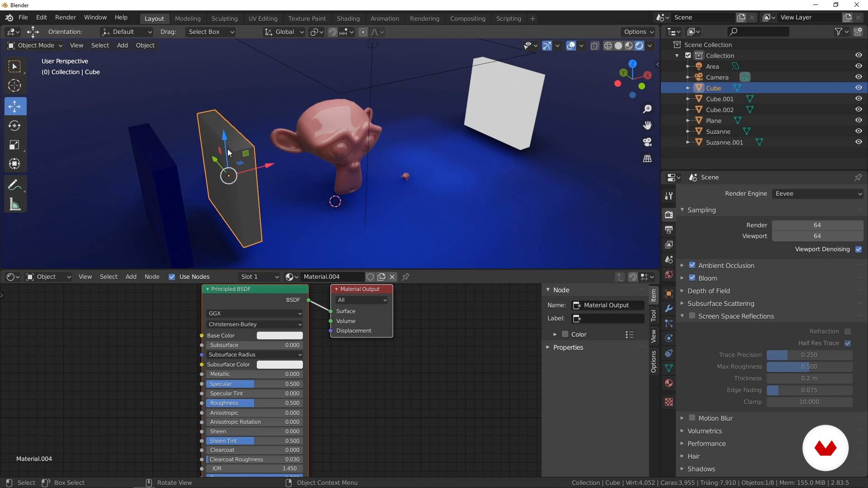The height and width of the screenshot is (488, 868).
Task: Toggle Ambient Occlusion checkbox
Action: click(692, 265)
